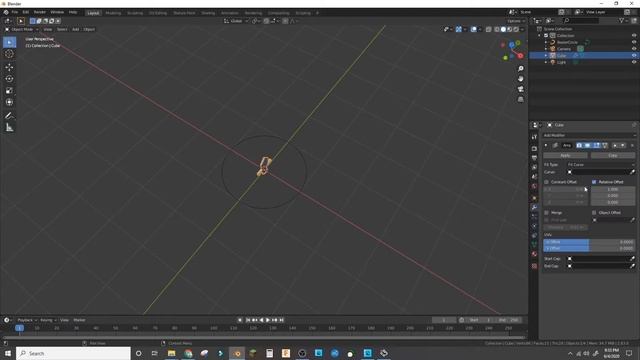Click the current frame marker in timeline
Screen dimensions: 640x360
19,328
